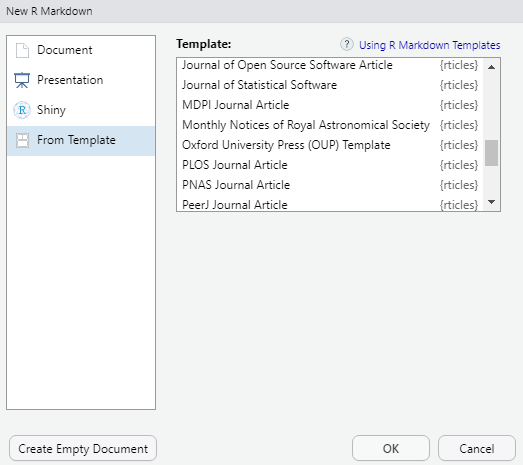
Task: Click the template list scroll up arrow
Action: pyautogui.click(x=491, y=67)
